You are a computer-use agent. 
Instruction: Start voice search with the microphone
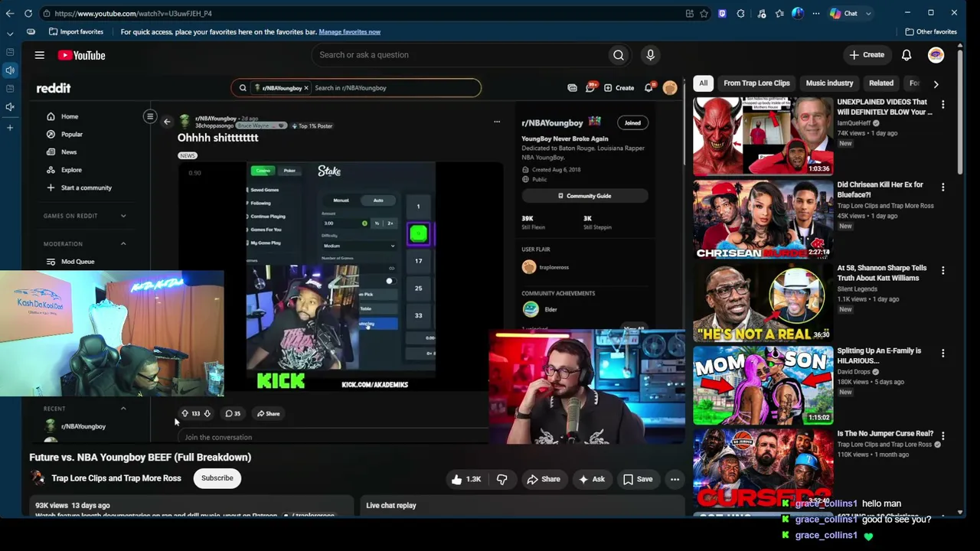[x=650, y=55]
